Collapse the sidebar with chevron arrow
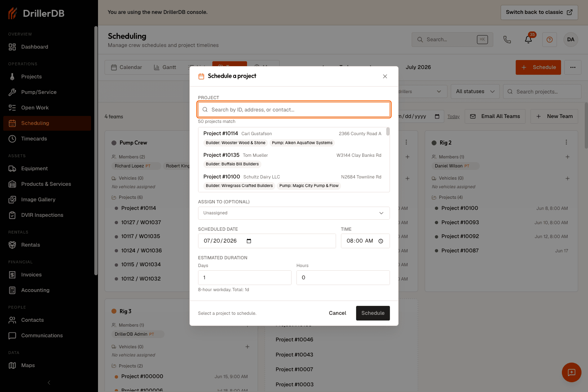Viewport: 588px width, 392px height. 49,383
